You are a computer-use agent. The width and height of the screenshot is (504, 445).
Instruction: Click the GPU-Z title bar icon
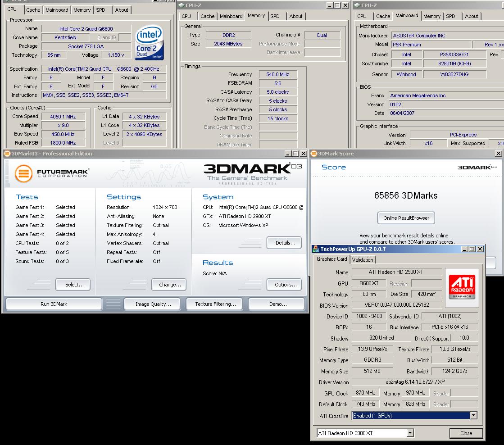pos(316,249)
